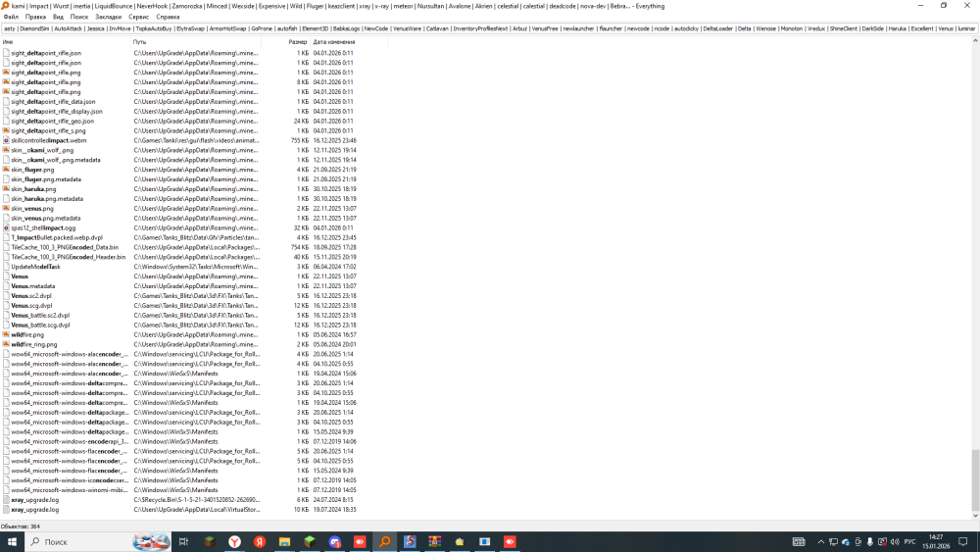Screen dimensions: 980x552
Task: Click the vertical scrollbar thumb in results list
Action: [975, 479]
